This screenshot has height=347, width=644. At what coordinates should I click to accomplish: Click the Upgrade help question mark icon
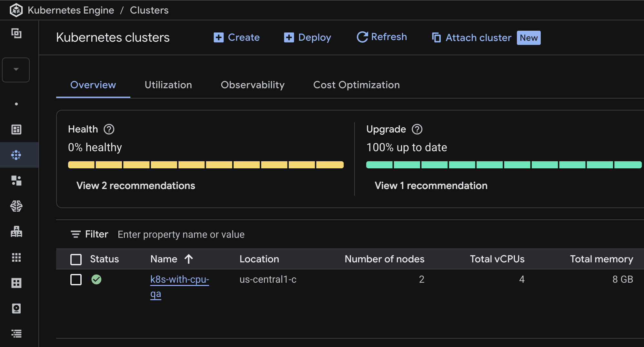pyautogui.click(x=417, y=129)
